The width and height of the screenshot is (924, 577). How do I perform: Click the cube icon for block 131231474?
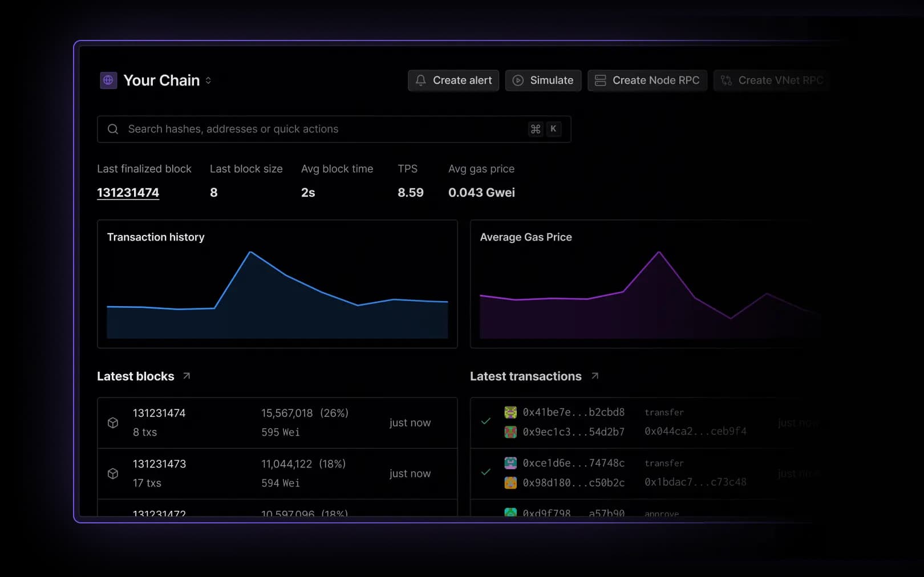[113, 422]
